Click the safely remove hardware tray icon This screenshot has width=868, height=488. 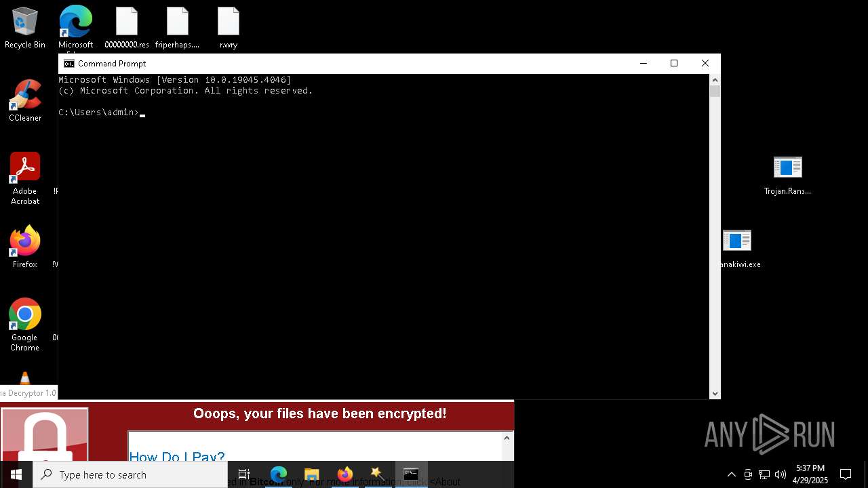[748, 474]
